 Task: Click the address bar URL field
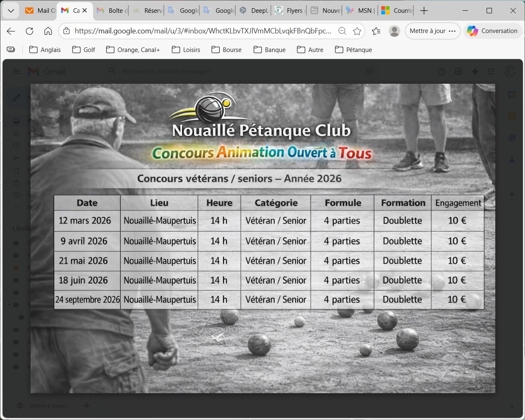click(202, 31)
